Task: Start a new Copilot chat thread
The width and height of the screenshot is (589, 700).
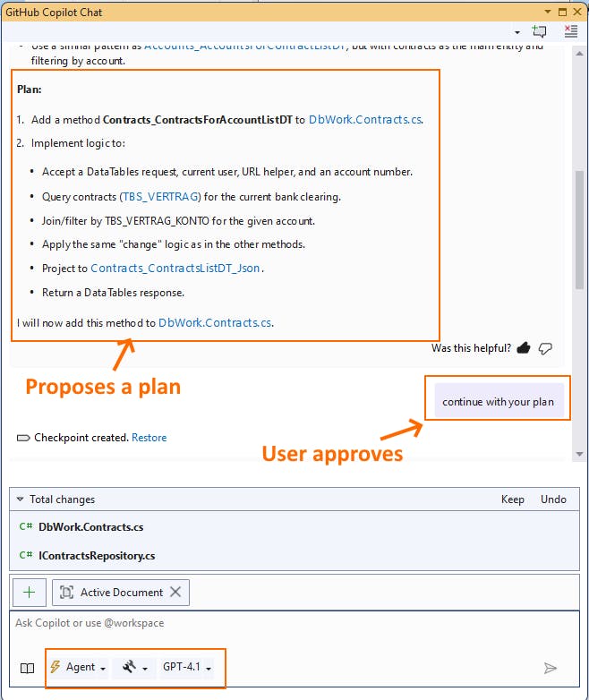Action: pyautogui.click(x=539, y=31)
